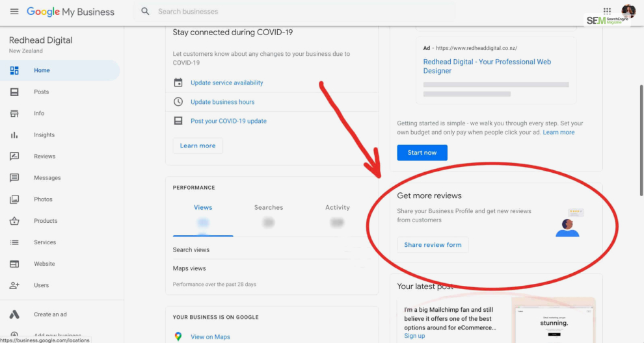Click Post your COVID-19 update link
This screenshot has width=644, height=343.
tap(228, 121)
